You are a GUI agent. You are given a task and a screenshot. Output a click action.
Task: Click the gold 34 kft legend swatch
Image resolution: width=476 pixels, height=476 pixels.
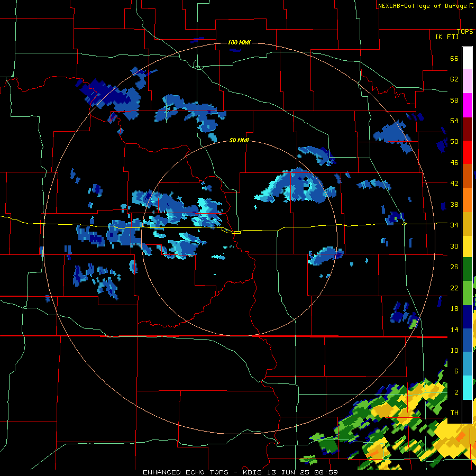467,224
